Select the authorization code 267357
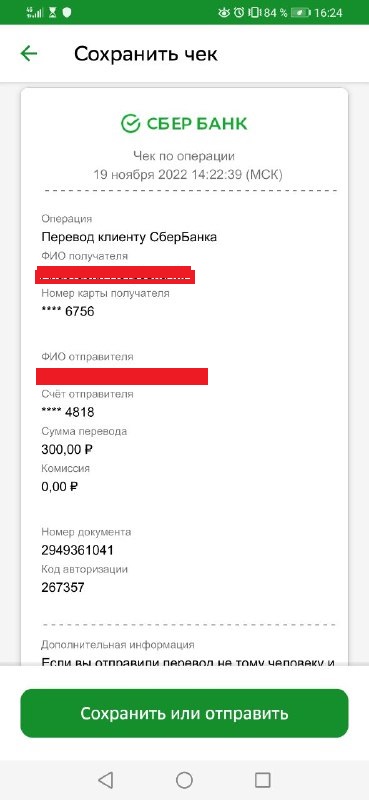The width and height of the screenshot is (369, 800). [63, 588]
